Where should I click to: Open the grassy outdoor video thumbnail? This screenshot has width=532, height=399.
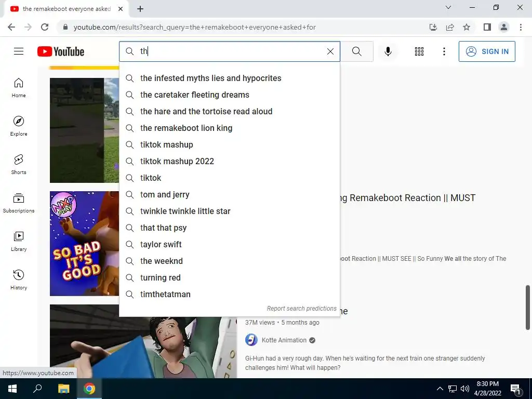85,130
